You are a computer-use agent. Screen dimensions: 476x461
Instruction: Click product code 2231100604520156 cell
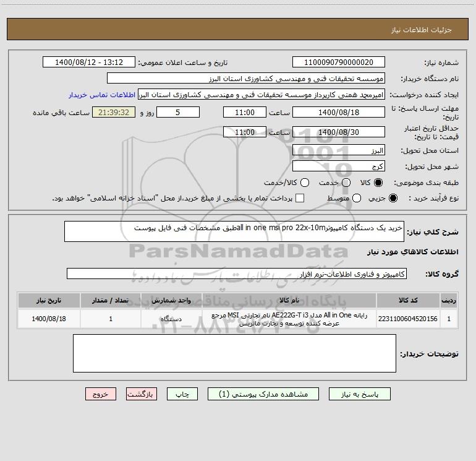click(408, 319)
